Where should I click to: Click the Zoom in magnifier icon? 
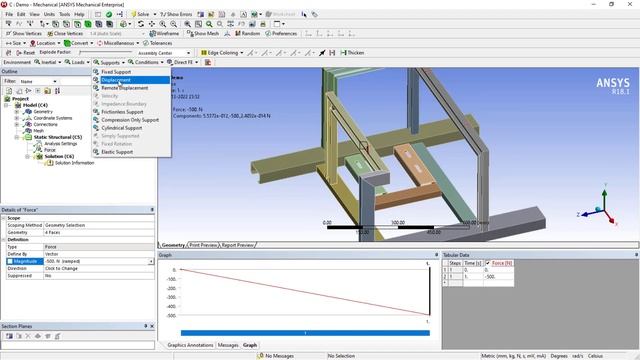(162, 24)
